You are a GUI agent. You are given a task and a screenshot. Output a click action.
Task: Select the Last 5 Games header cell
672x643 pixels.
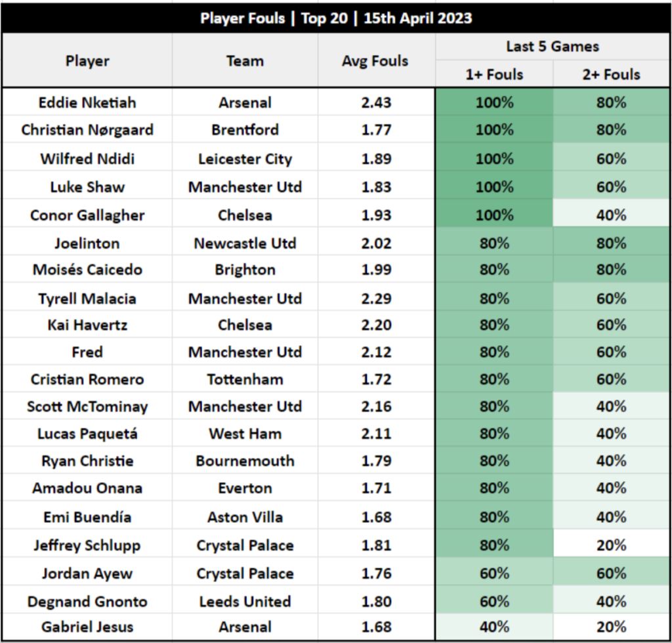pos(553,47)
